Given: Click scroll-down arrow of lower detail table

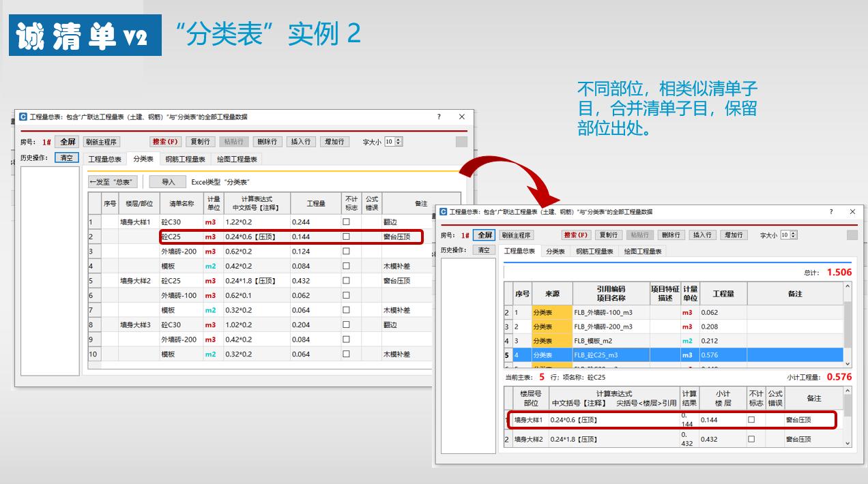Looking at the screenshot, I should (x=848, y=443).
